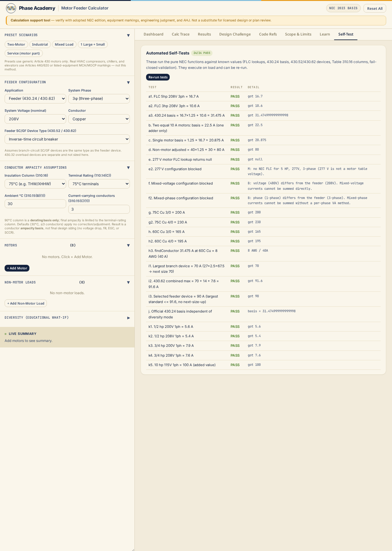Open the System Voltage dropdown

tap(35, 119)
